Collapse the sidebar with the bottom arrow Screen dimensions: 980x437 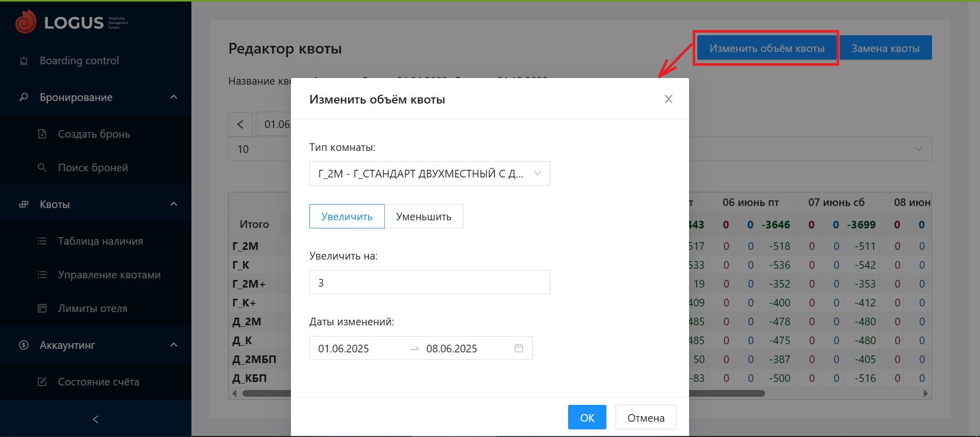pos(95,419)
